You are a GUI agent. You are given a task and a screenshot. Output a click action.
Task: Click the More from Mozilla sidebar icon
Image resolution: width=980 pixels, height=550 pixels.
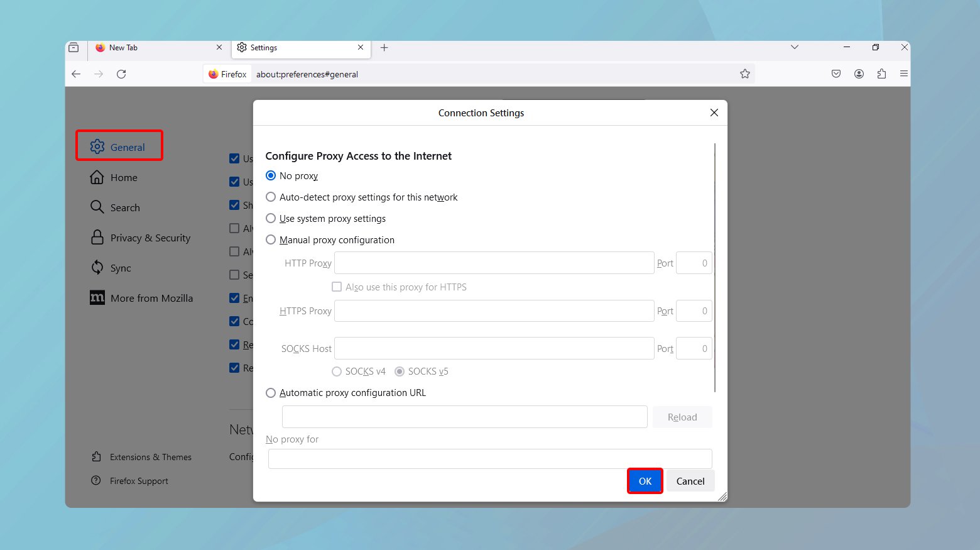pyautogui.click(x=97, y=297)
